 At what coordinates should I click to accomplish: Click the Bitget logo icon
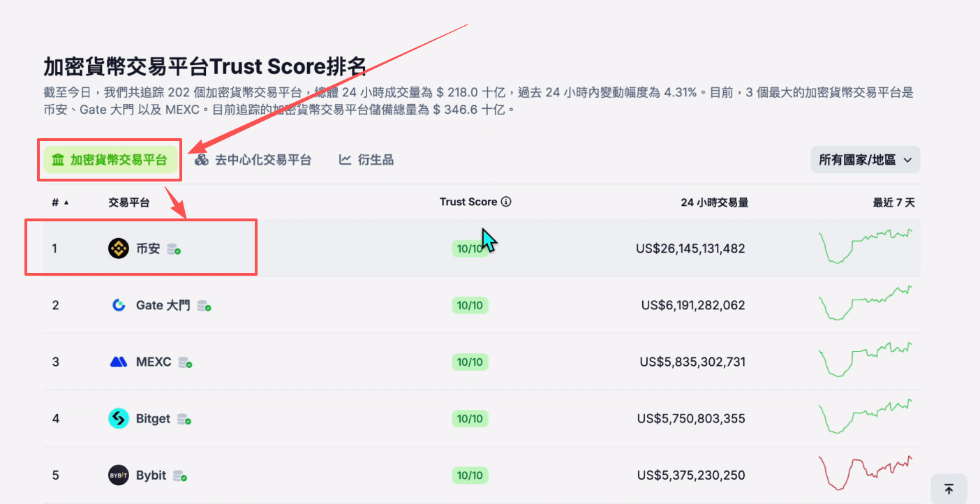[119, 419]
